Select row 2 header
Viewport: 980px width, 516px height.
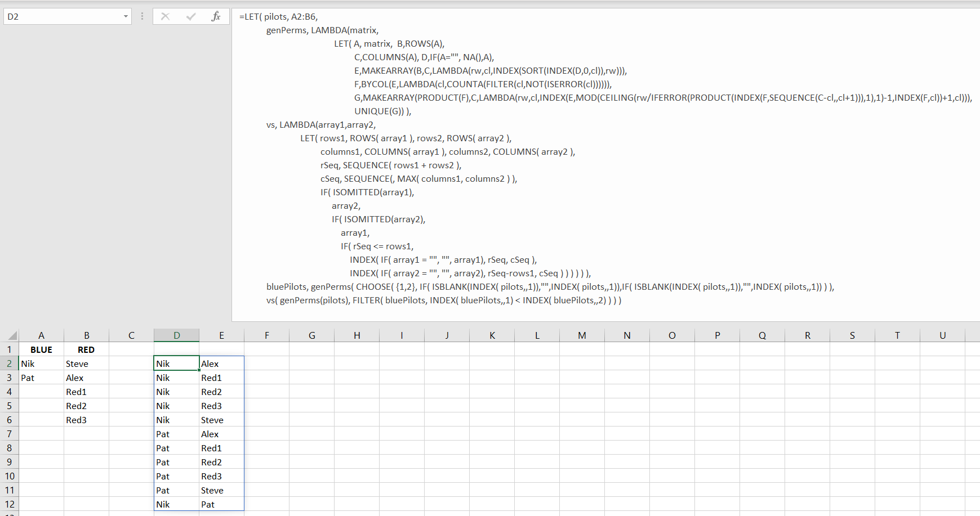tap(10, 364)
